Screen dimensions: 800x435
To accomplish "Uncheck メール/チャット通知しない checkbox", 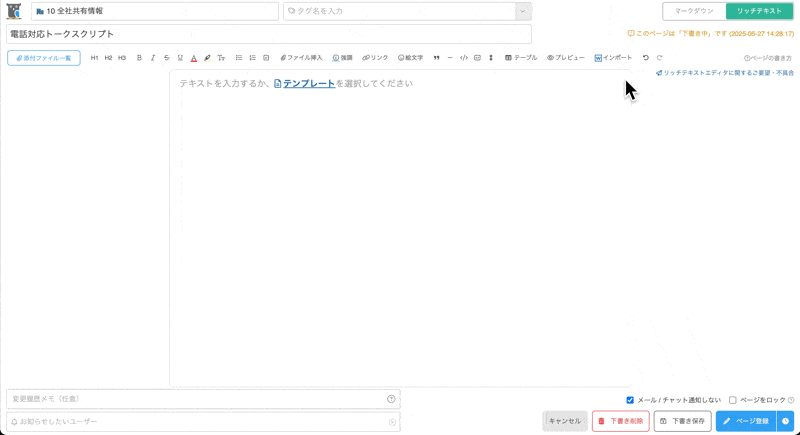I will (630, 400).
